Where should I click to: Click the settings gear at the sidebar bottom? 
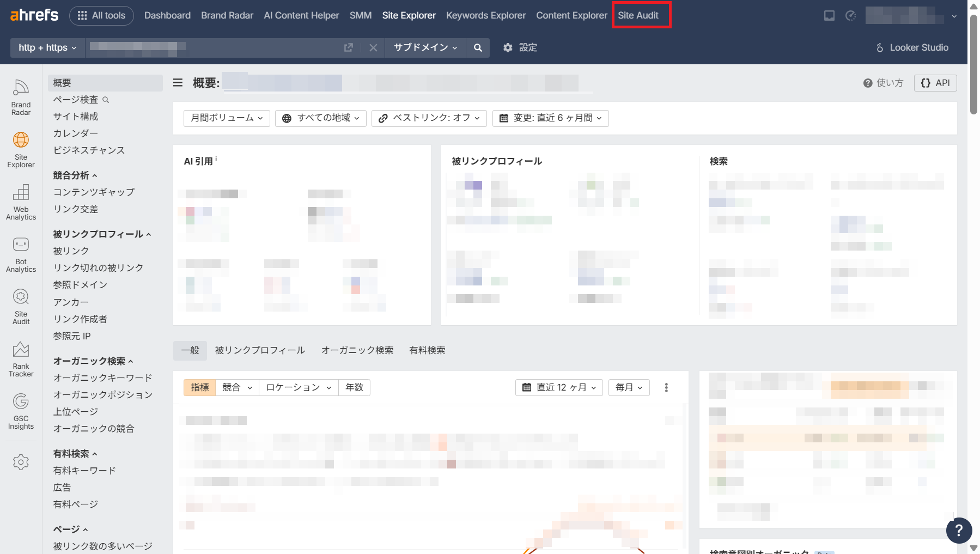[x=21, y=462]
